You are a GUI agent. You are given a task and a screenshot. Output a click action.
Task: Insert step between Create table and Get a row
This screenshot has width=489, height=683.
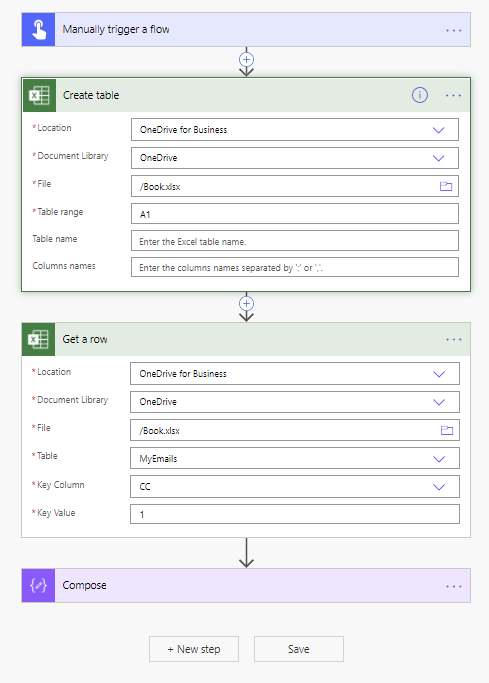[246, 303]
